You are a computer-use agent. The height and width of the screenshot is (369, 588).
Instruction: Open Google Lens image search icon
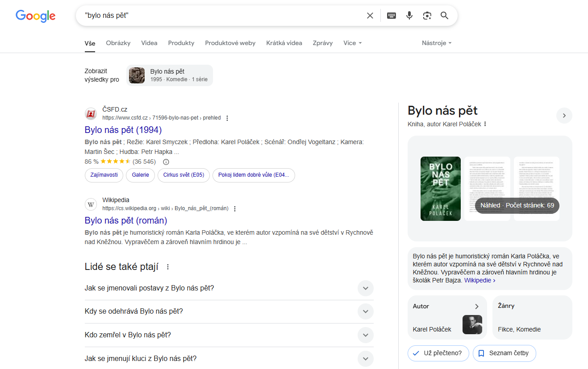[x=427, y=15]
